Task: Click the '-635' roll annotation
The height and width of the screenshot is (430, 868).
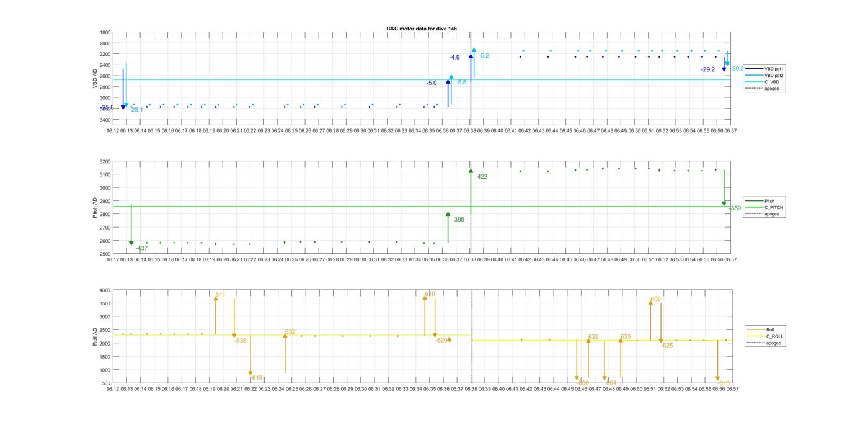Action: 240,341
